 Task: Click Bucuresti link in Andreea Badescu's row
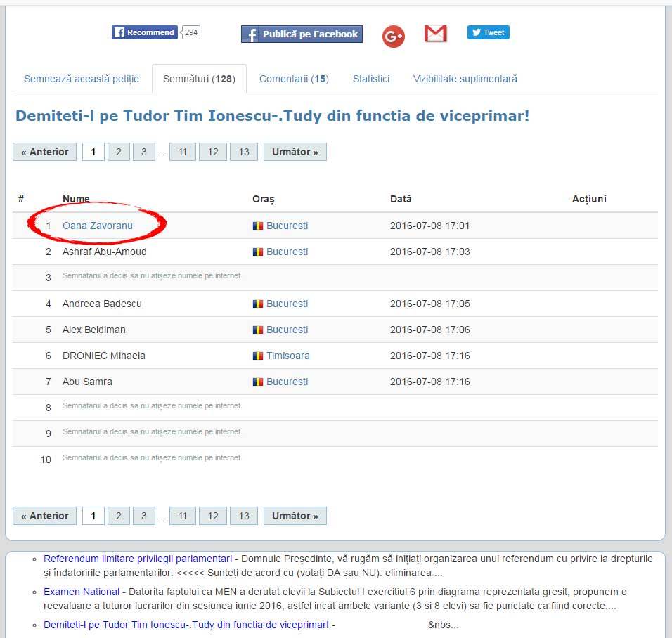coord(287,304)
